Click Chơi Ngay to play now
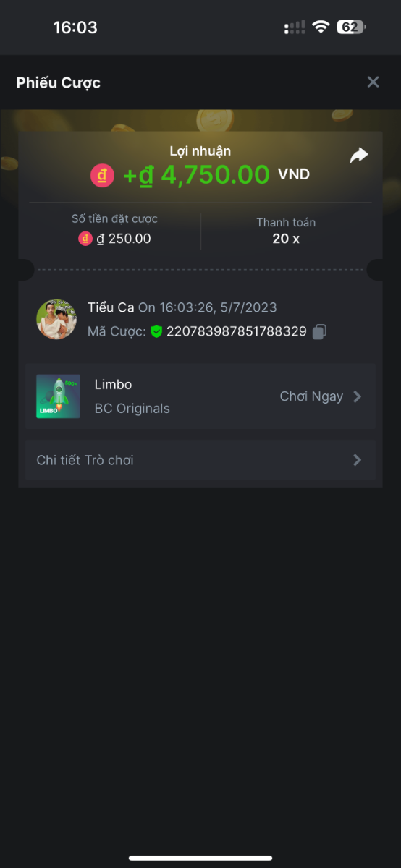 311,396
